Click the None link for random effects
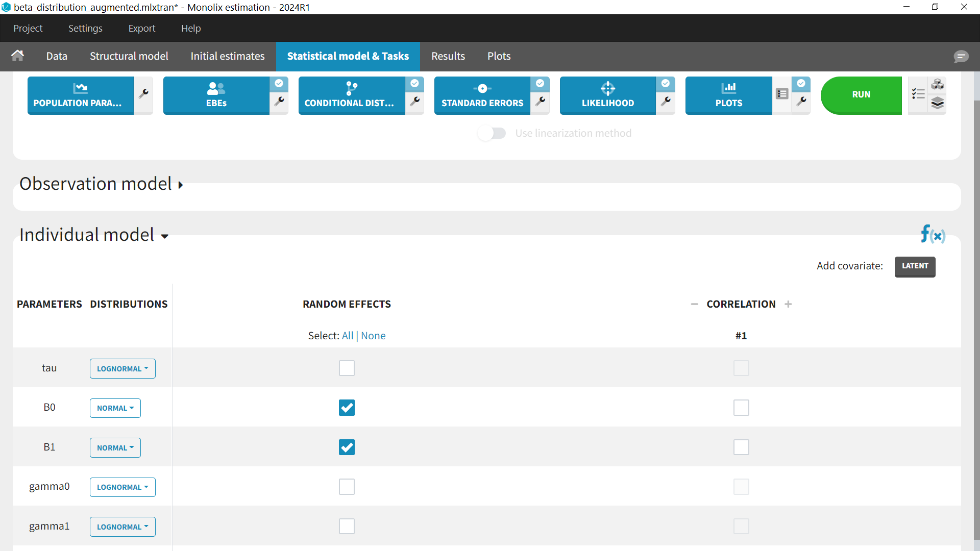Image resolution: width=980 pixels, height=551 pixels. [373, 336]
